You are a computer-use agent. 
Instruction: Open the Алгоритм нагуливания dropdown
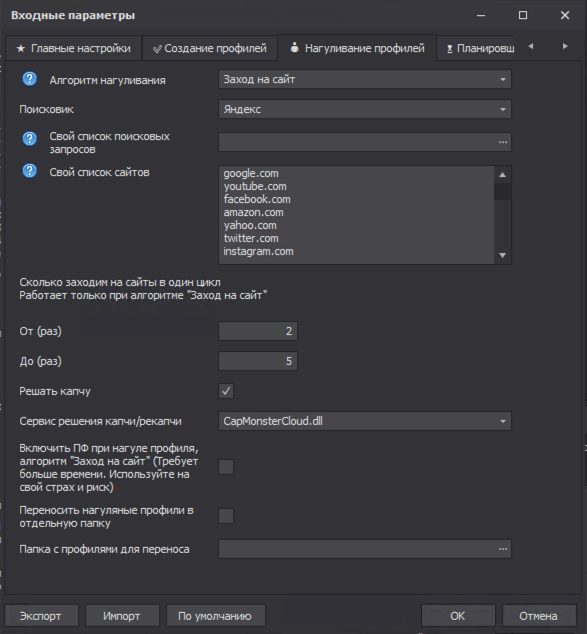[365, 79]
